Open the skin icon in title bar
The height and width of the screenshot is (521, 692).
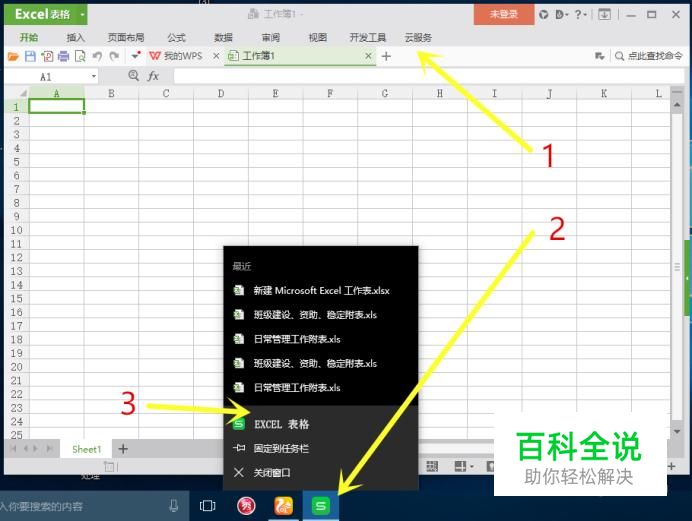pyautogui.click(x=544, y=15)
